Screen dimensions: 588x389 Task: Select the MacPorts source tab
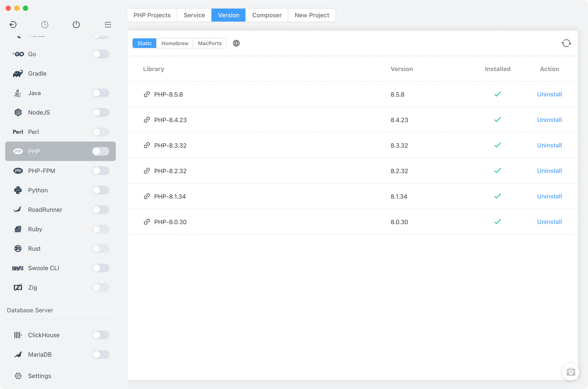click(210, 43)
